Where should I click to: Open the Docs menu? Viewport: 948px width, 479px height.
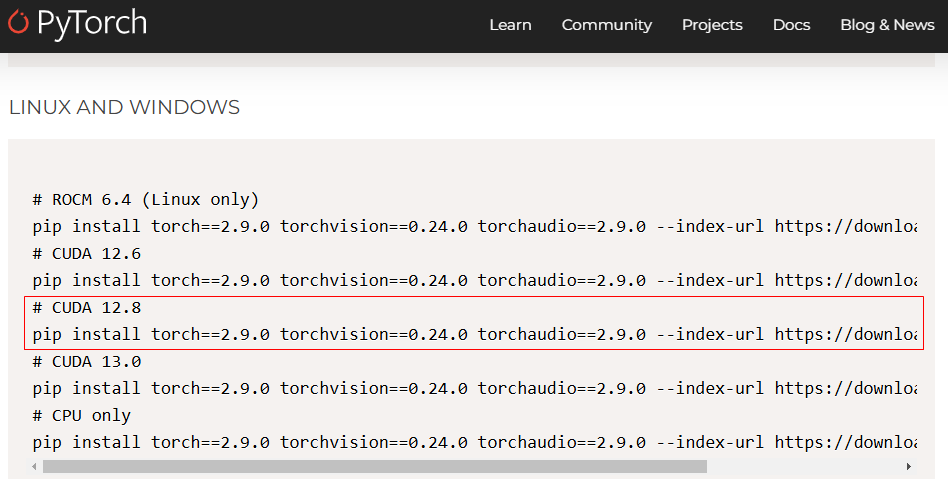click(791, 25)
